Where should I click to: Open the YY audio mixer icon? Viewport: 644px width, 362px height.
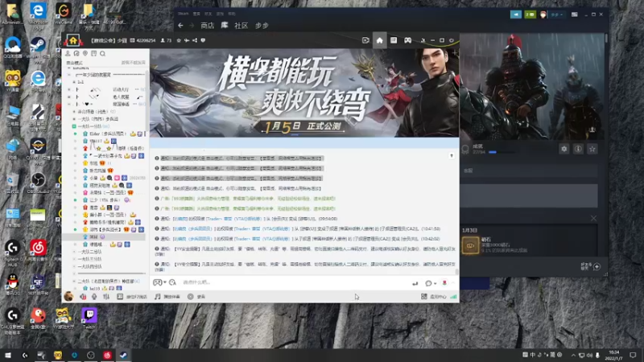[106, 296]
